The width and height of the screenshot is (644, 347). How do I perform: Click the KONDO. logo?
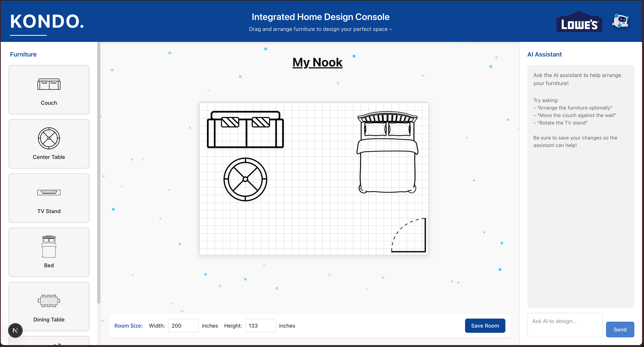click(x=47, y=22)
